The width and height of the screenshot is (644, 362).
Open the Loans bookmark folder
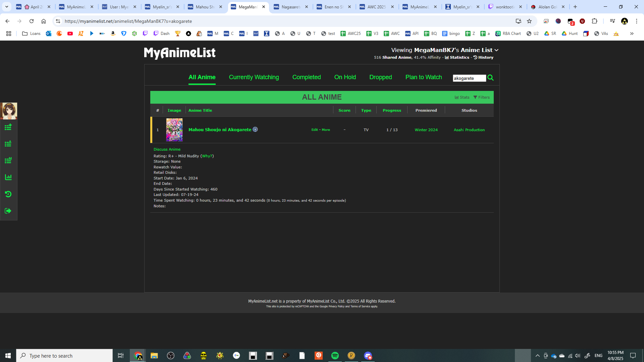coord(31,34)
